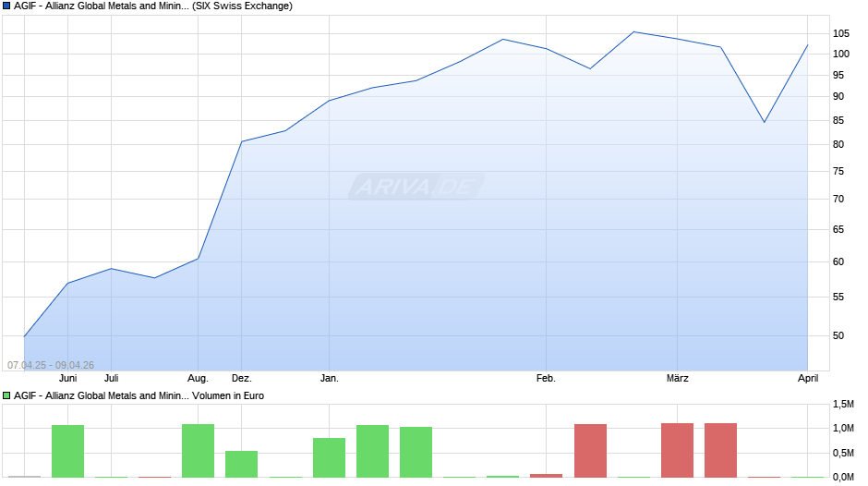Screen dimensions: 868x486
Task: Click the 105 price axis value
Action: click(841, 34)
